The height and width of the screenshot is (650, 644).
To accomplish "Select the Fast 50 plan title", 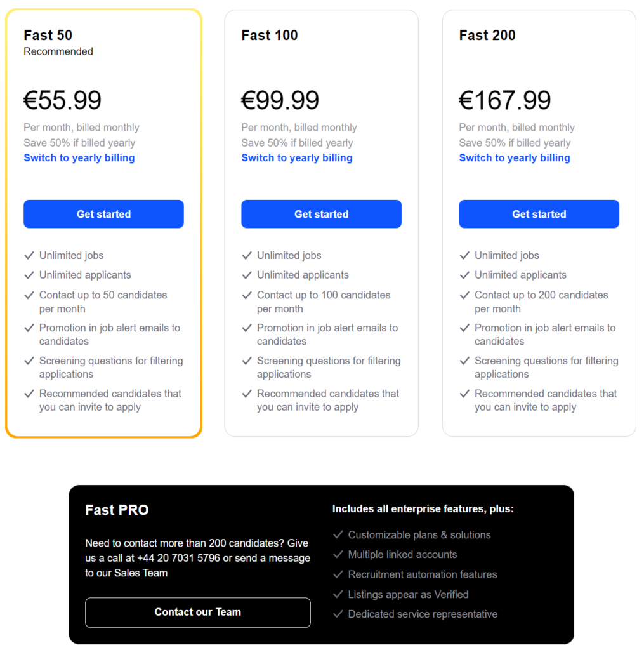I will 48,36.
